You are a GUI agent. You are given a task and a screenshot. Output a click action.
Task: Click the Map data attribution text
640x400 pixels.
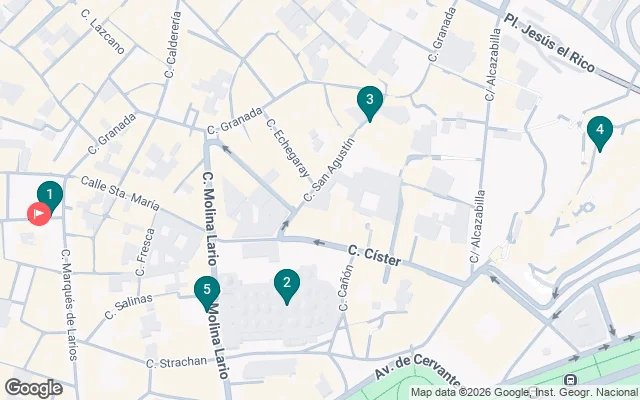pyautogui.click(x=524, y=393)
